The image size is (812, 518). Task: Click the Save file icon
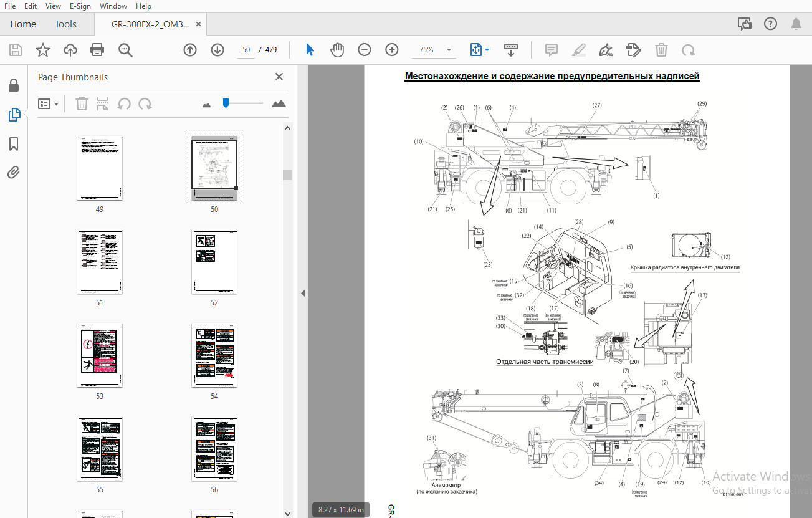click(16, 50)
